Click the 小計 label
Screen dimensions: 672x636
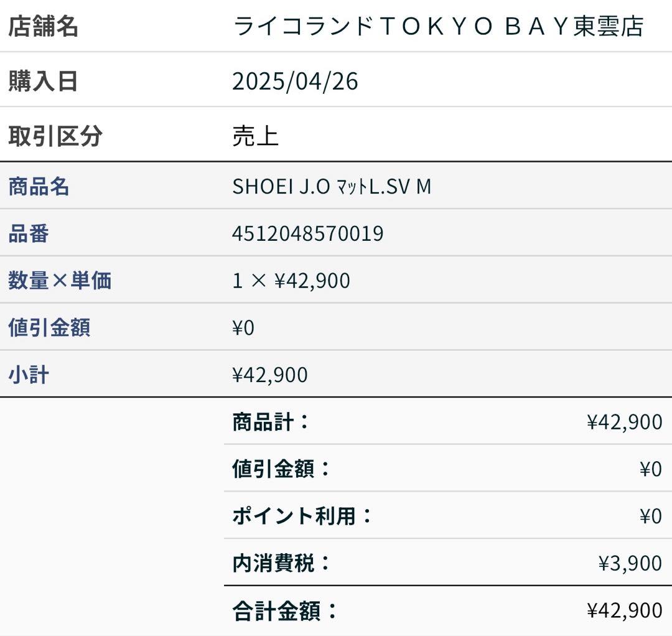pos(29,375)
